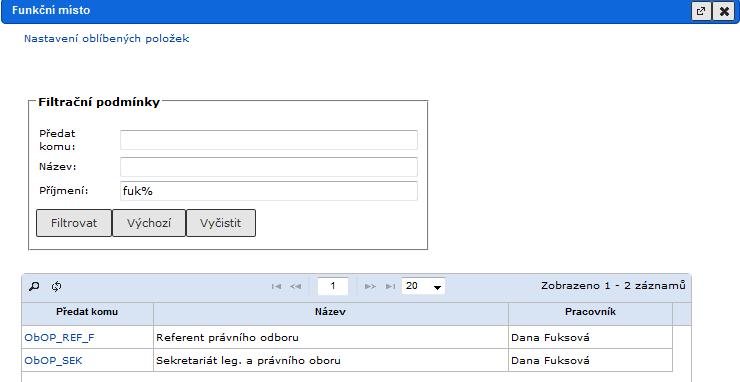Click the Filtrační podmínky legend
The width and height of the screenshot is (740, 382).
click(99, 102)
